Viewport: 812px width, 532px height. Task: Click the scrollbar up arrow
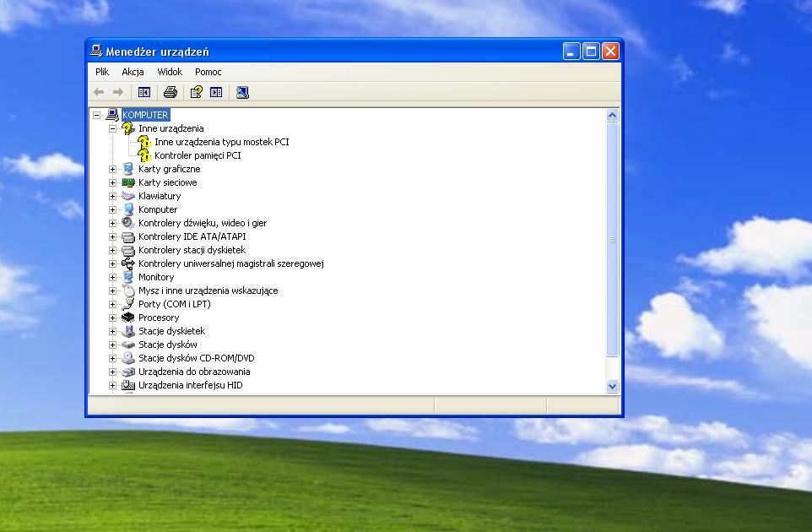coord(612,115)
